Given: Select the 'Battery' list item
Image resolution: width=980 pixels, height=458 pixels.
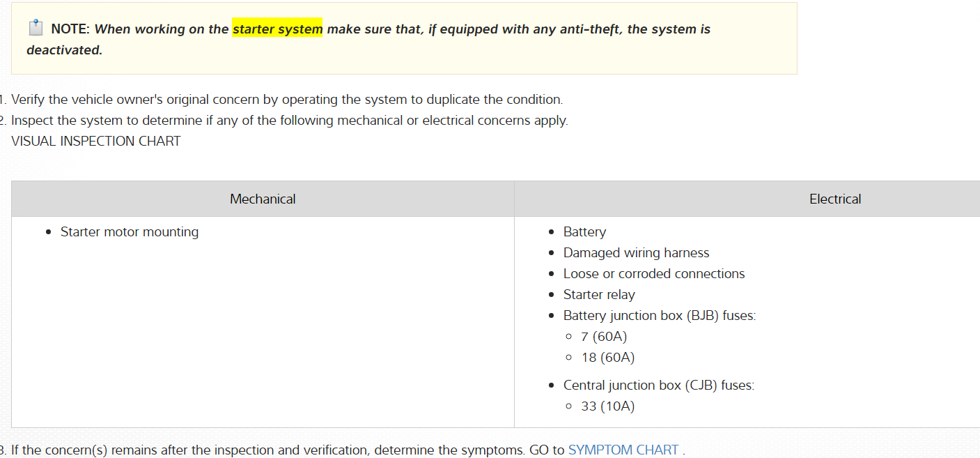Looking at the screenshot, I should [584, 232].
